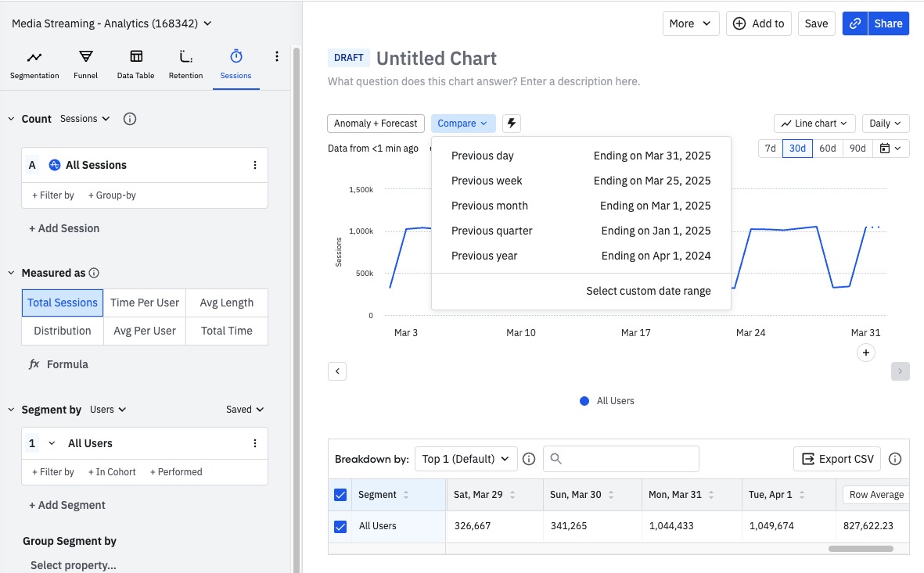Toggle the header select-all checkbox
Screen dimensions: 924x573
pyautogui.click(x=340, y=495)
